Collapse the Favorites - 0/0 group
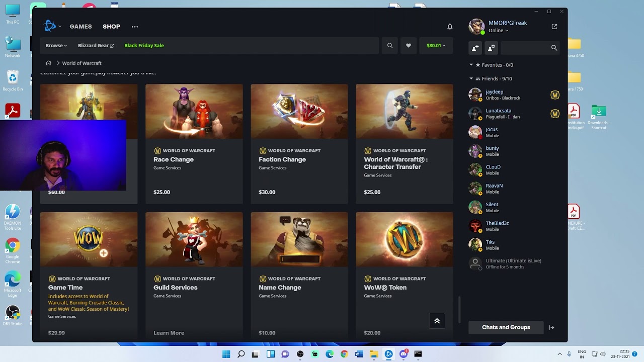 (x=471, y=65)
